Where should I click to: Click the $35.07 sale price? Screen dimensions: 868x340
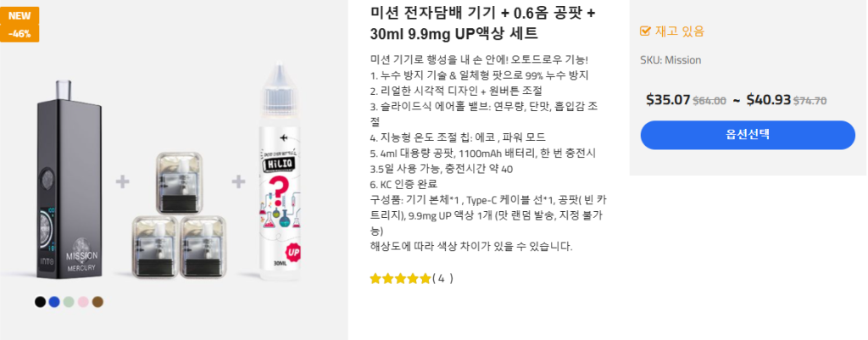pyautogui.click(x=668, y=100)
